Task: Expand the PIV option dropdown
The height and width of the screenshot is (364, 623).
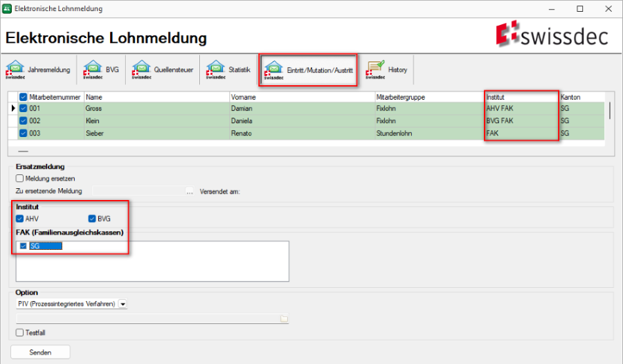Action: pyautogui.click(x=123, y=304)
